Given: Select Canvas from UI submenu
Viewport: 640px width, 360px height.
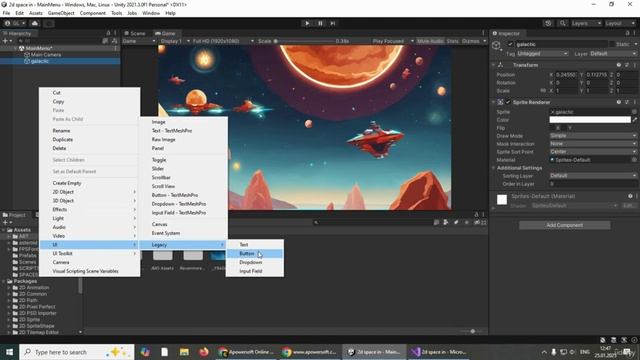Looking at the screenshot, I should tap(183, 224).
